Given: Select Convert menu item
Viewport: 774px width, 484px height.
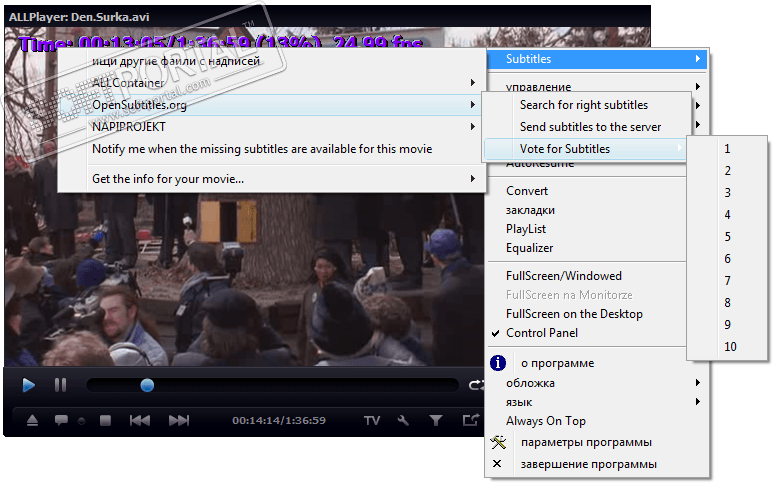Looking at the screenshot, I should pos(587,191).
